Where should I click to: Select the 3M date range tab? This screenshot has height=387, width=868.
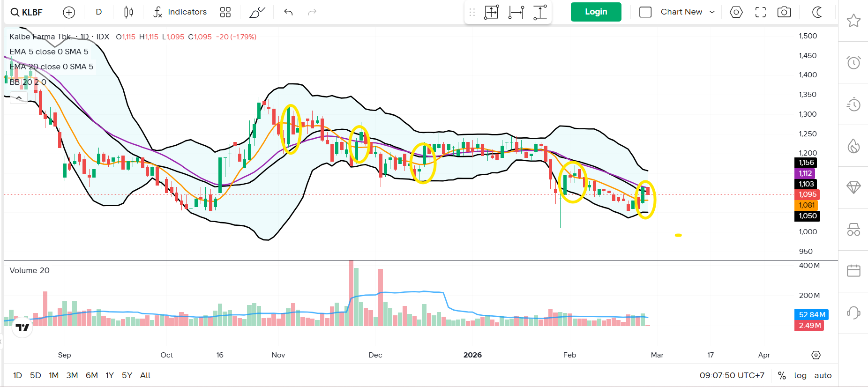(72, 375)
